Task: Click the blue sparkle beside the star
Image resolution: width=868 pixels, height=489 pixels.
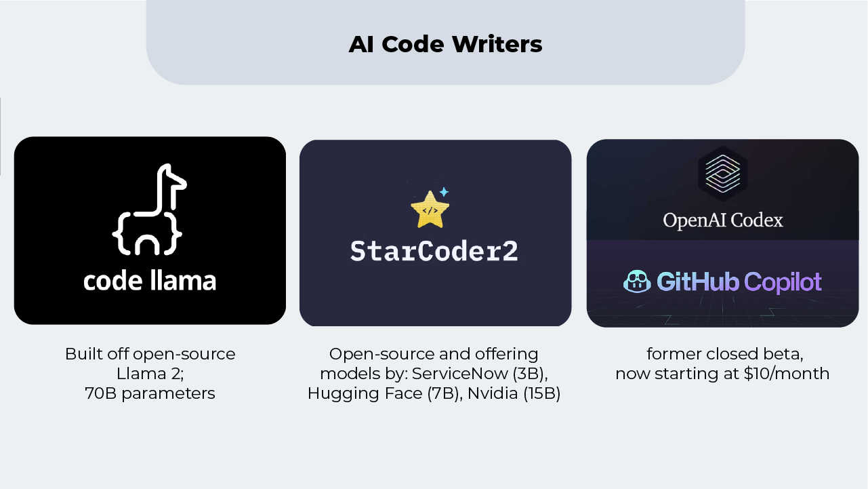Action: 444,192
